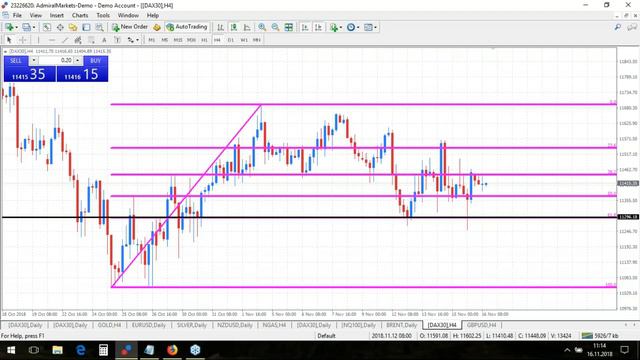Open the Indicators list icon

[334, 27]
